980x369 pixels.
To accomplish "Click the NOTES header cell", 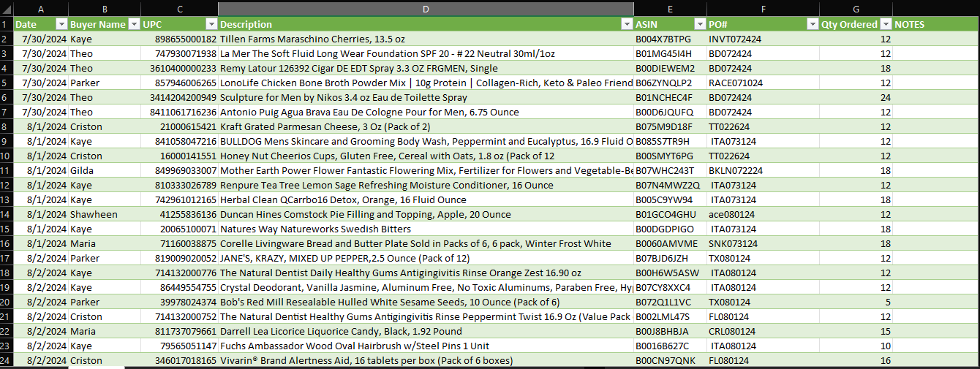I will point(936,24).
